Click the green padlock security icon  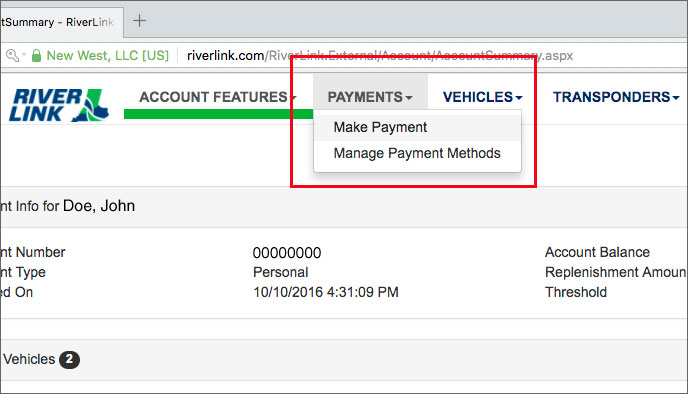(x=36, y=56)
